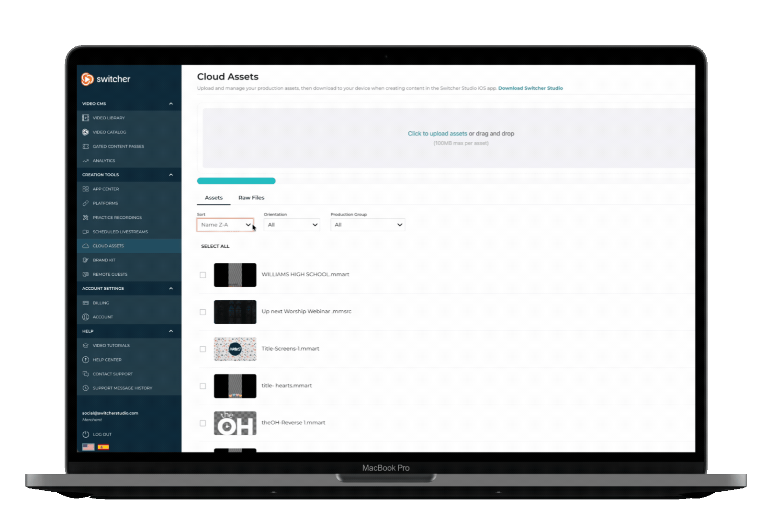Open Scheduled Livestreams camera icon
The height and width of the screenshot is (532, 766).
pyautogui.click(x=86, y=232)
